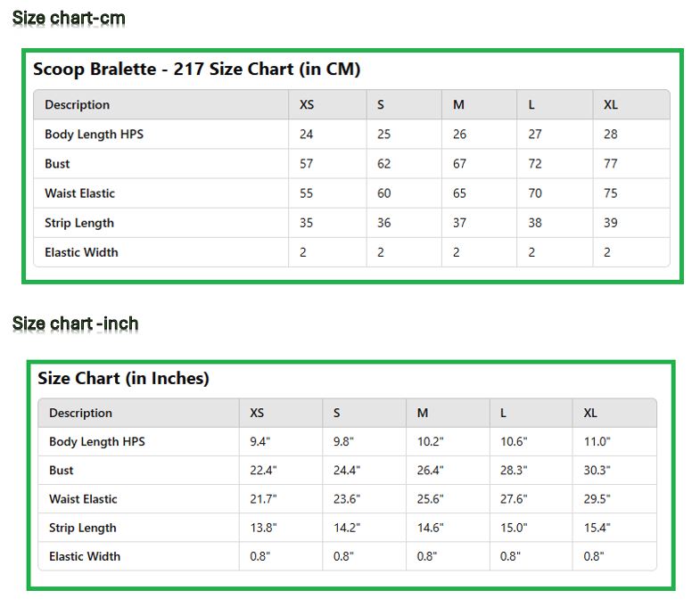This screenshot has width=700, height=615.
Task: Select the XL column header in inches chart
Action: click(x=590, y=414)
